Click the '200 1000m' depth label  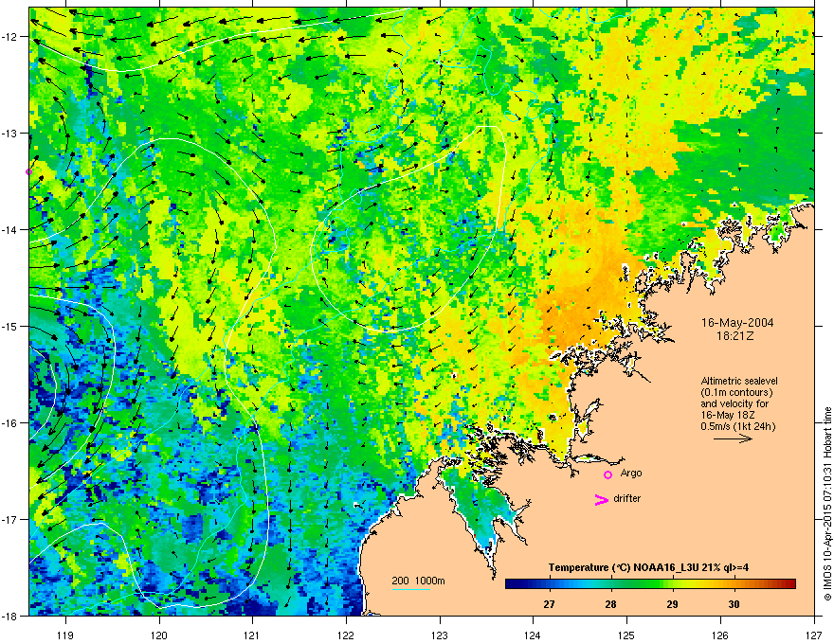[418, 581]
